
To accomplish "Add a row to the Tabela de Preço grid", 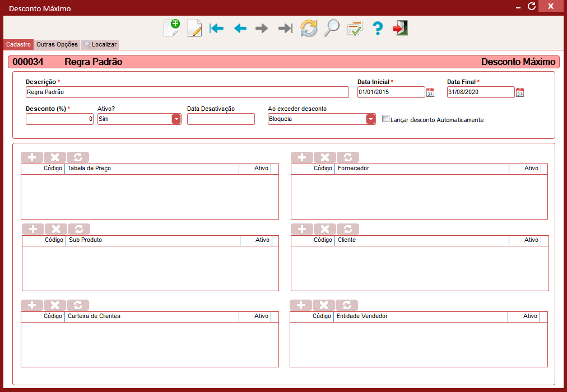I will [32, 157].
